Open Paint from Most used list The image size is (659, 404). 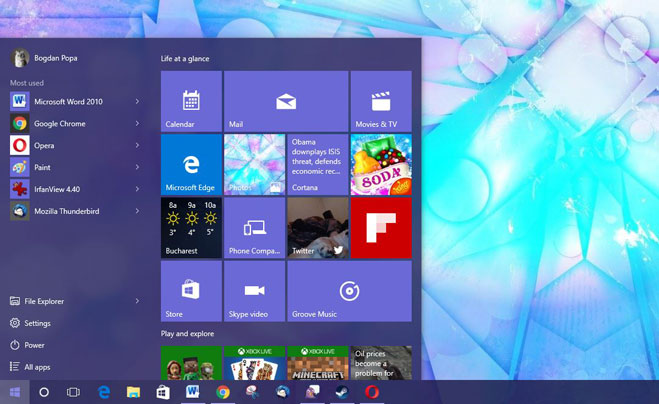pyautogui.click(x=76, y=167)
